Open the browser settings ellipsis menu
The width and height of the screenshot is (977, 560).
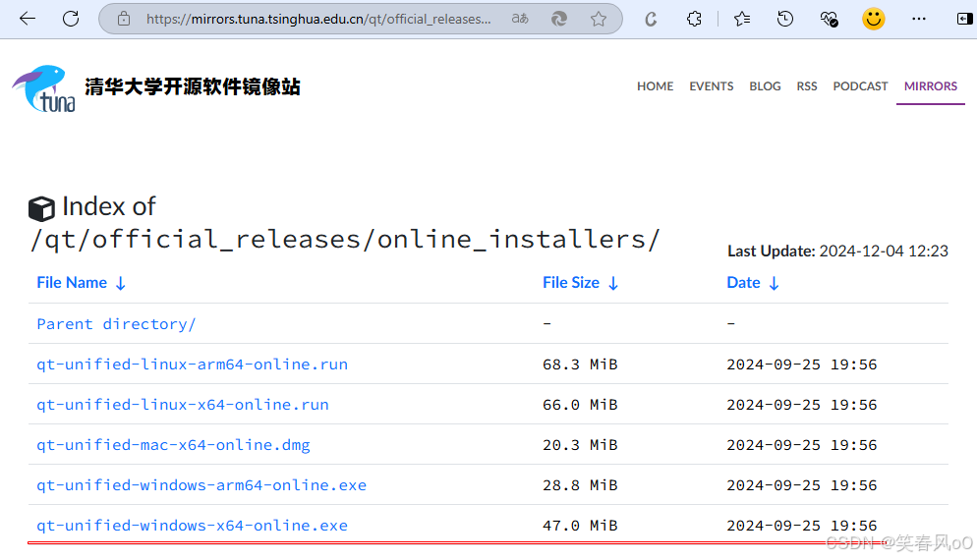click(918, 19)
